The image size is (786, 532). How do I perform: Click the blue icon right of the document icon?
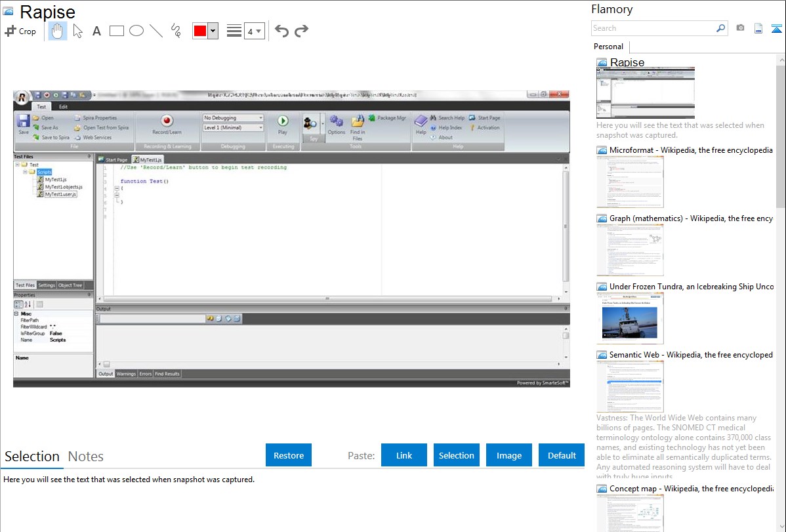click(x=776, y=28)
